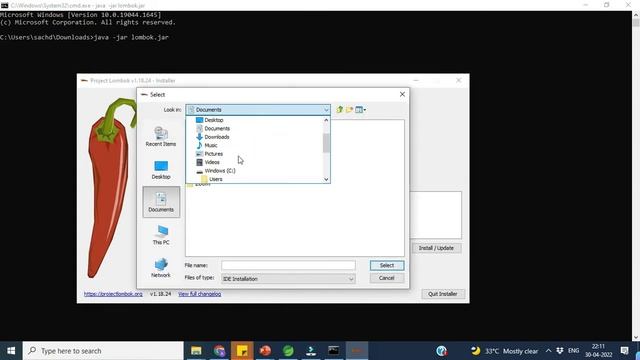The width and height of the screenshot is (640, 360).
Task: Close the Select dialog
Action: pyautogui.click(x=402, y=94)
